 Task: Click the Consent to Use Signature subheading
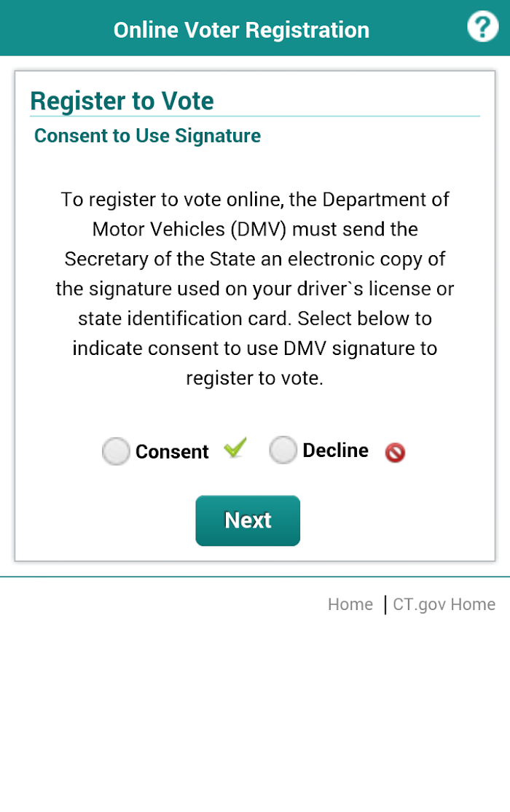click(148, 136)
